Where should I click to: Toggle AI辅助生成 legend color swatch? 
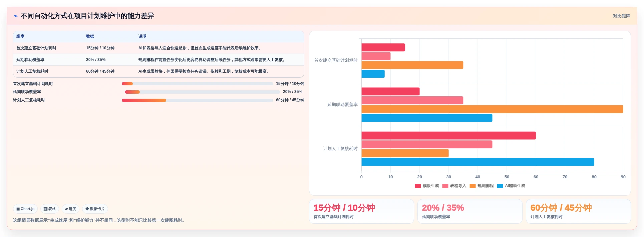click(500, 186)
